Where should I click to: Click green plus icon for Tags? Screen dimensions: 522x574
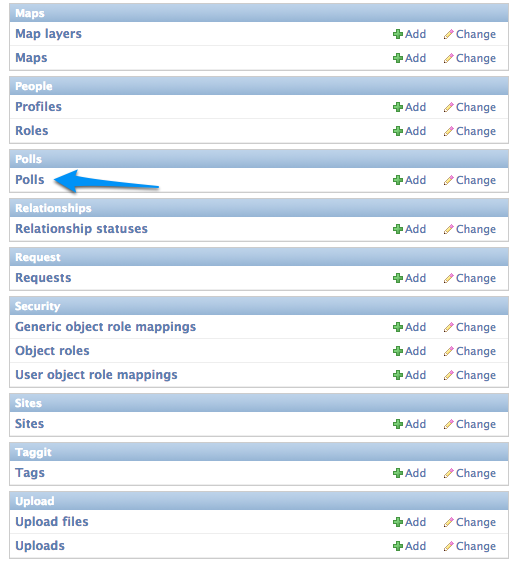pos(398,473)
